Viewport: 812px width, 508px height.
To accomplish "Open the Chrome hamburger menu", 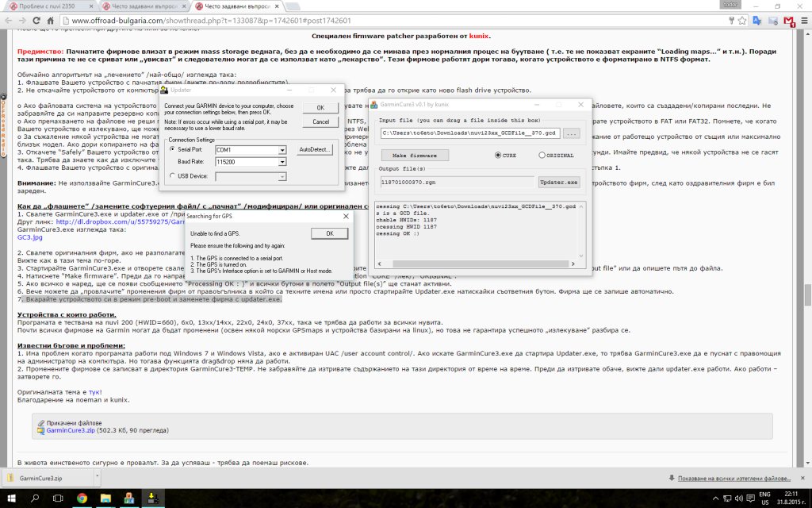I will (x=802, y=20).
